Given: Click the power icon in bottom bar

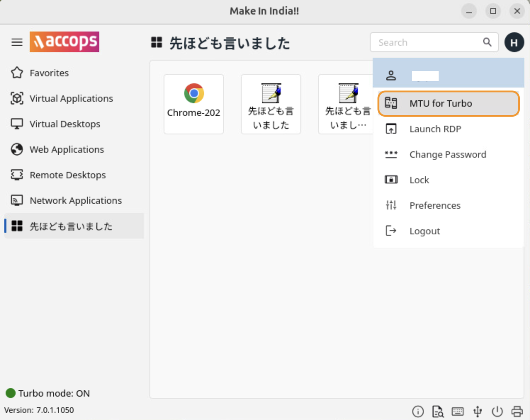Looking at the screenshot, I should (x=497, y=411).
